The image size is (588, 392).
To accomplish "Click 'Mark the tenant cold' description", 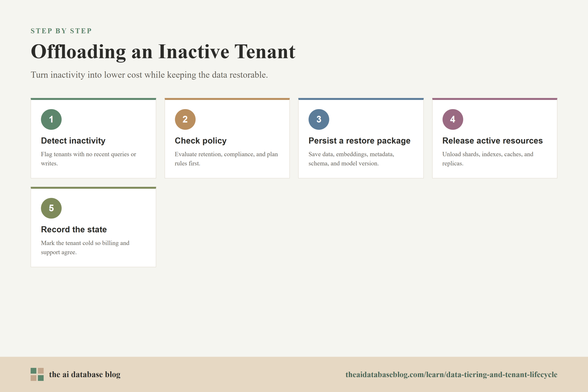I will click(x=85, y=248).
